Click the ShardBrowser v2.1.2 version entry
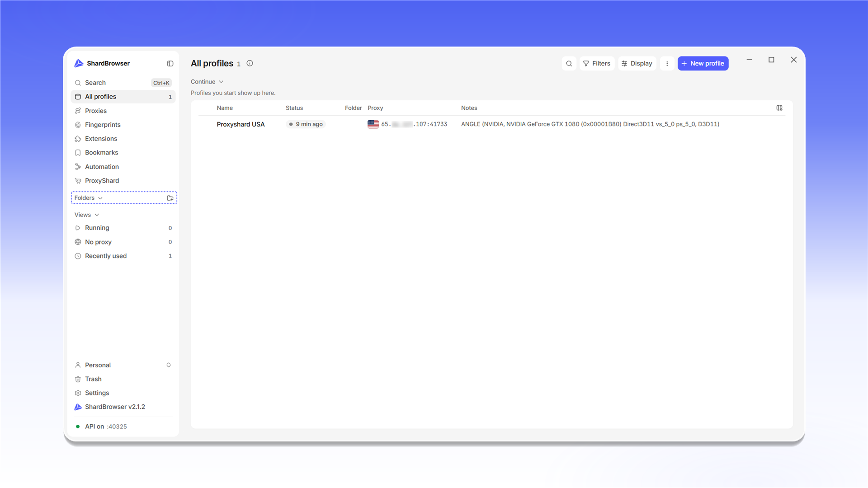This screenshot has width=868, height=488. pos(123,407)
